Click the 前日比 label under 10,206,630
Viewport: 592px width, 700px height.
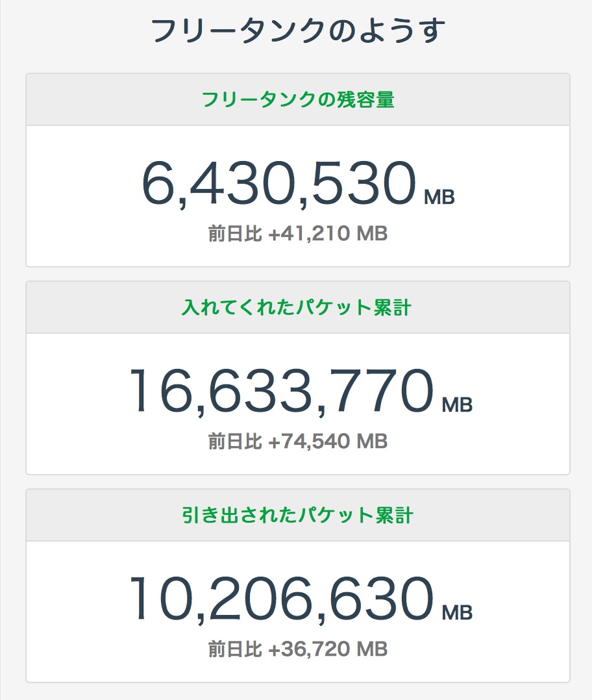click(234, 649)
